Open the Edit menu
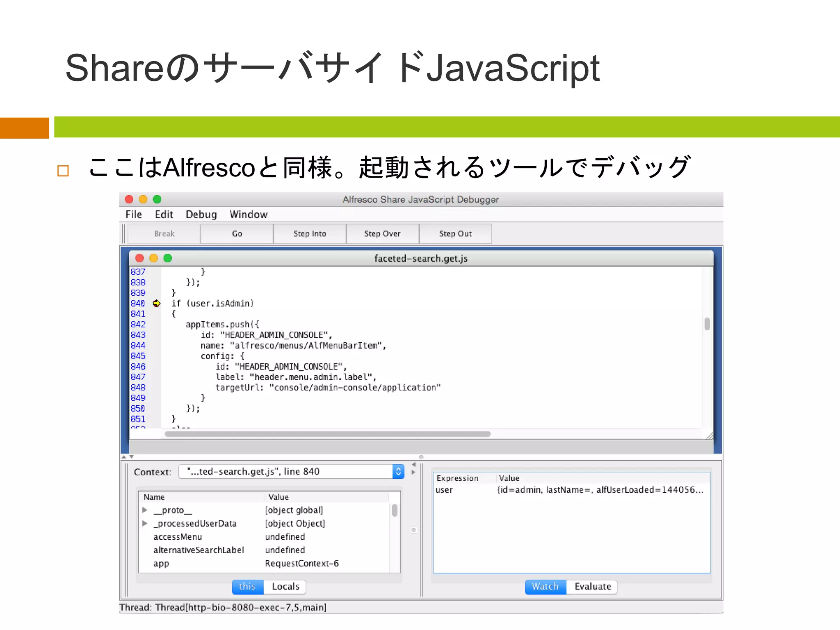 click(x=164, y=215)
